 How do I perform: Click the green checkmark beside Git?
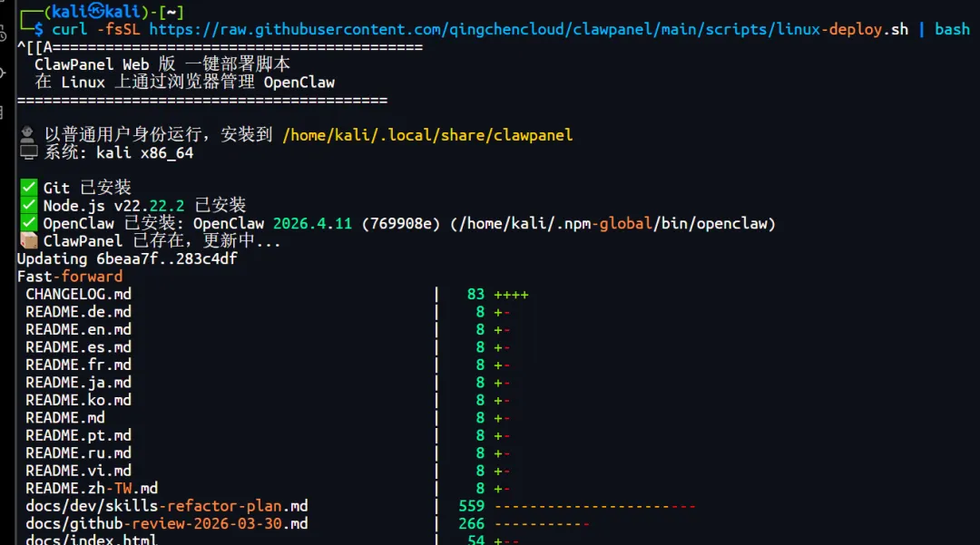point(29,188)
